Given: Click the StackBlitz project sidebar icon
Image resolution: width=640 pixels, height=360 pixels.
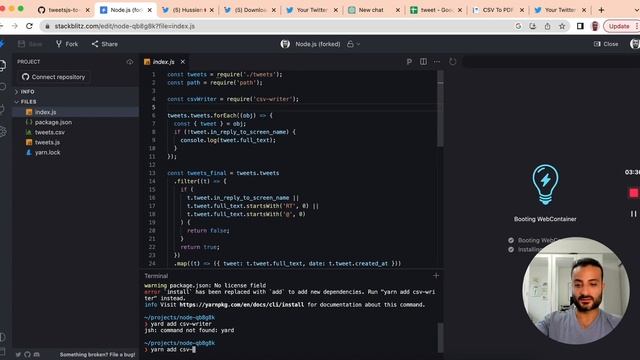Looking at the screenshot, I should (x=3, y=65).
